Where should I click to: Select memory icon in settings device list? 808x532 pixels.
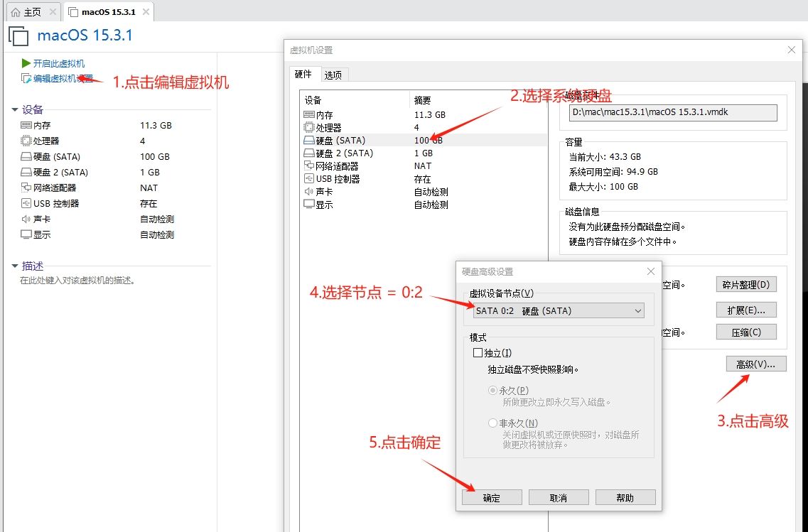tap(308, 115)
